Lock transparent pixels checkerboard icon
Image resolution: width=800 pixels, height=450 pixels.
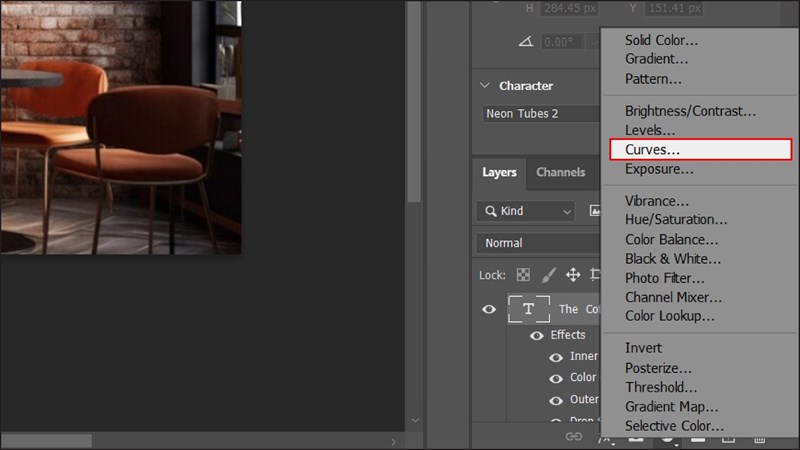point(523,275)
